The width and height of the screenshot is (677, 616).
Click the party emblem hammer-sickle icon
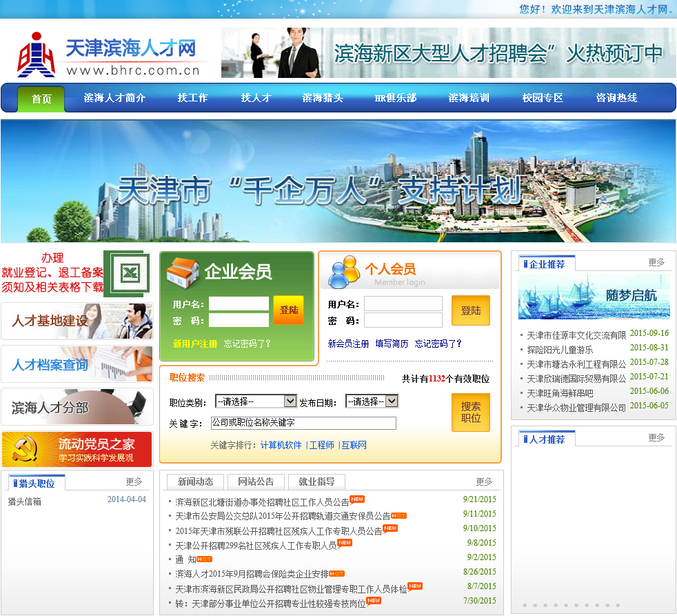(25, 449)
